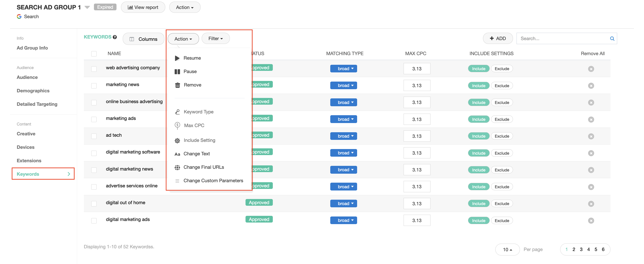644x264 pixels.
Task: Open 'ad tech' broad matching type dropdown
Action: [343, 136]
